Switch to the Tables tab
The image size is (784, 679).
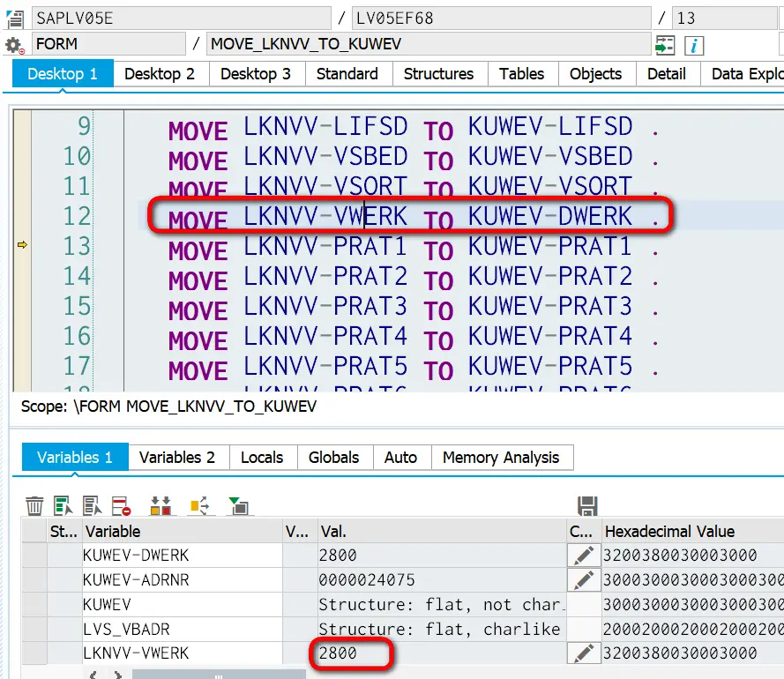[x=521, y=73]
